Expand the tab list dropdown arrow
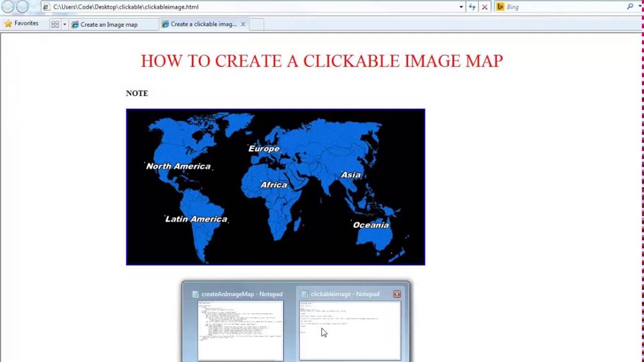The height and width of the screenshot is (362, 644). pyautogui.click(x=64, y=24)
